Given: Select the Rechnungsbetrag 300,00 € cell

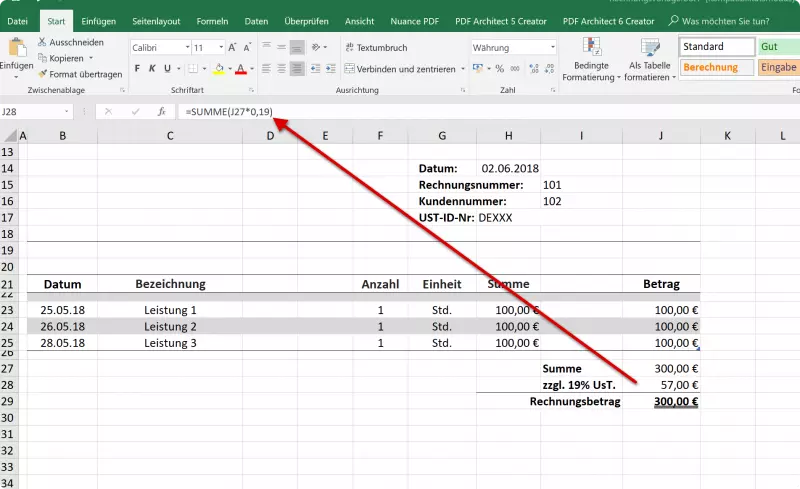Looking at the screenshot, I should tap(661, 401).
